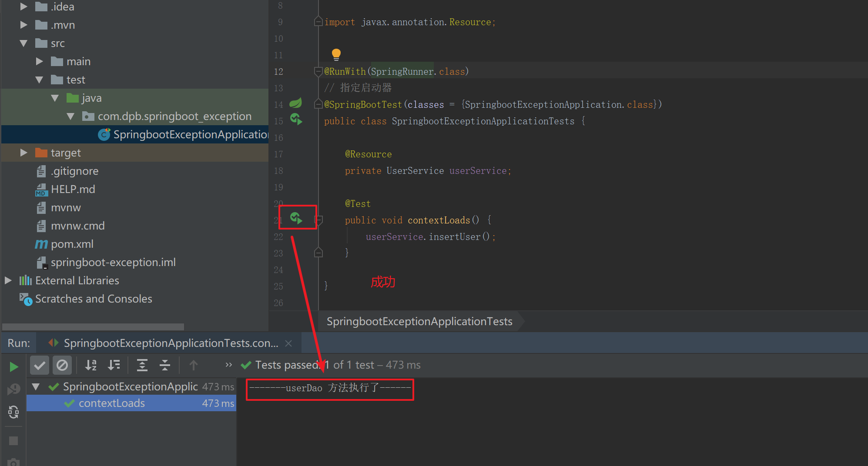This screenshot has width=868, height=466.
Task: Run contextLoads test via its gutter icon
Action: [x=296, y=217]
